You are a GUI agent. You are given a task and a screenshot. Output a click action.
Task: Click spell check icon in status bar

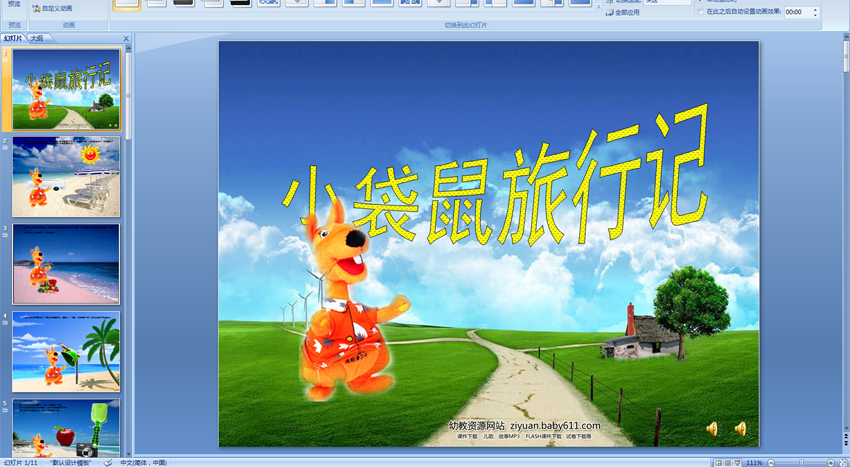point(108,462)
